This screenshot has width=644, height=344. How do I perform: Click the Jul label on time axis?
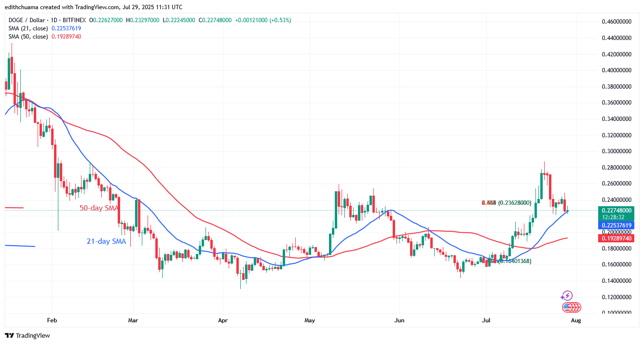[485, 320]
